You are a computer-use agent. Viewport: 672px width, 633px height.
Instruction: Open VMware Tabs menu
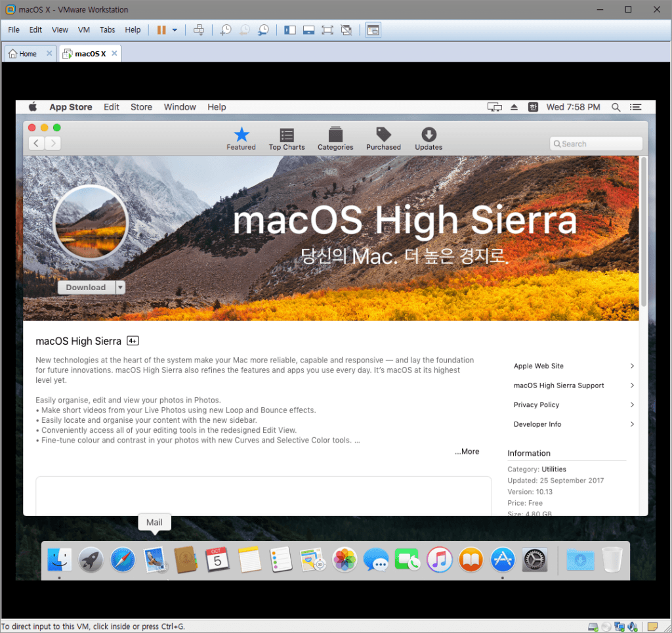[x=107, y=30]
